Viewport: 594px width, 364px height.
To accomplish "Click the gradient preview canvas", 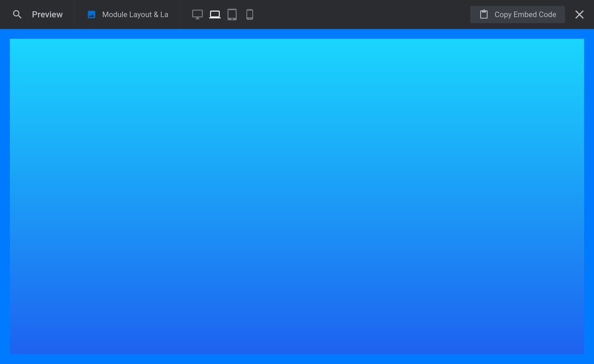I will (x=296, y=197).
